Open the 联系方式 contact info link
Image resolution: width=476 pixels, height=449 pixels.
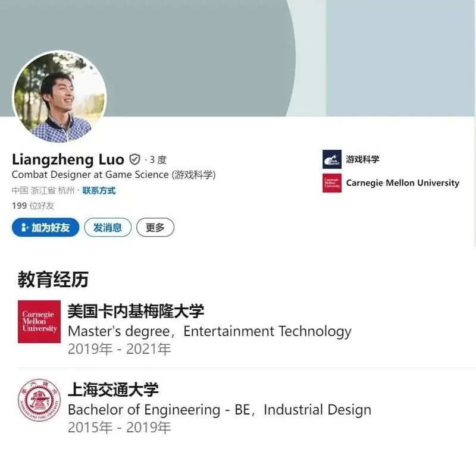click(99, 190)
